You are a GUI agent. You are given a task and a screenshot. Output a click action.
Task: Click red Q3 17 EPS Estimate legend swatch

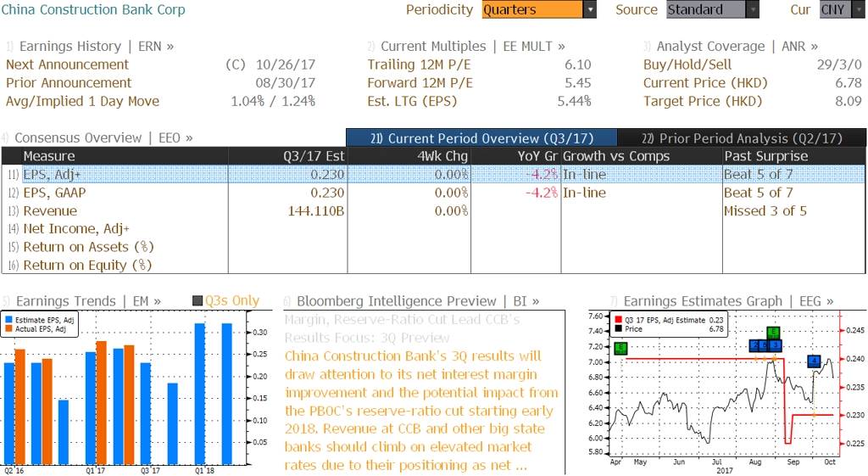point(618,320)
